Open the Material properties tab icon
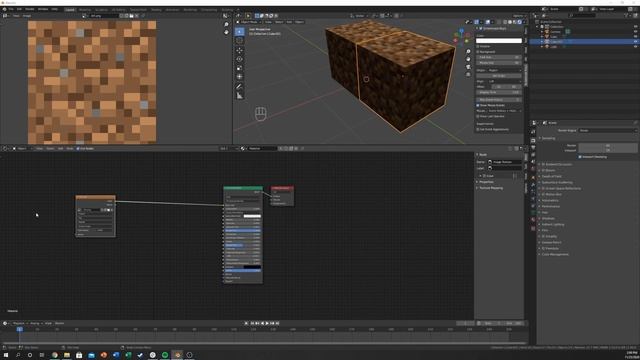640x360 pixels. tap(533, 221)
